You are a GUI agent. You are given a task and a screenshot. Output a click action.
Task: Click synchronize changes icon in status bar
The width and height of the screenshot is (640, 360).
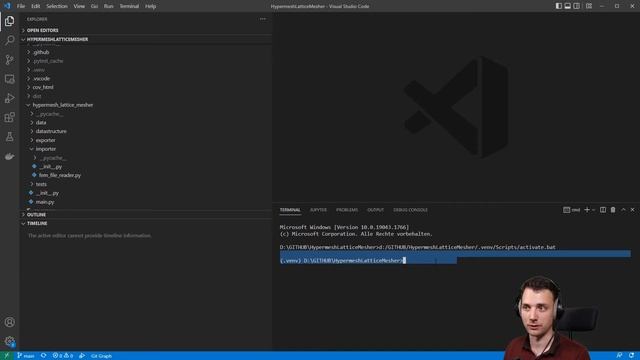(44, 356)
